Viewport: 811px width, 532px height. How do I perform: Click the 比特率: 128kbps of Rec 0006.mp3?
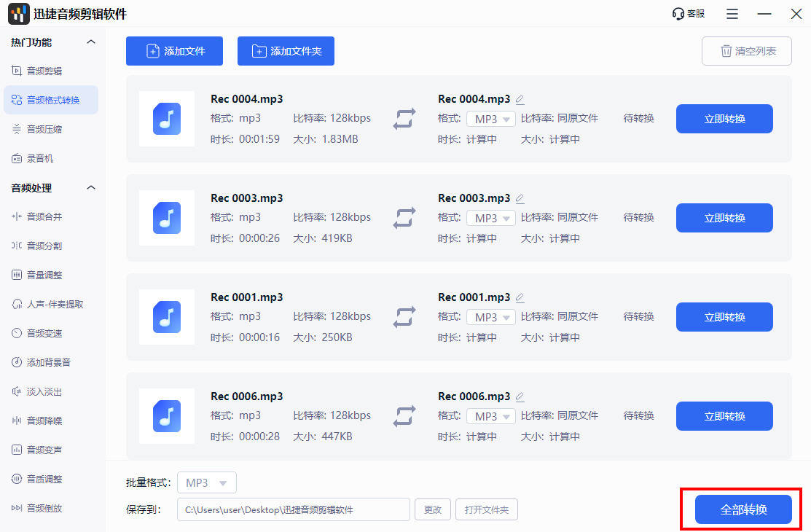(332, 415)
